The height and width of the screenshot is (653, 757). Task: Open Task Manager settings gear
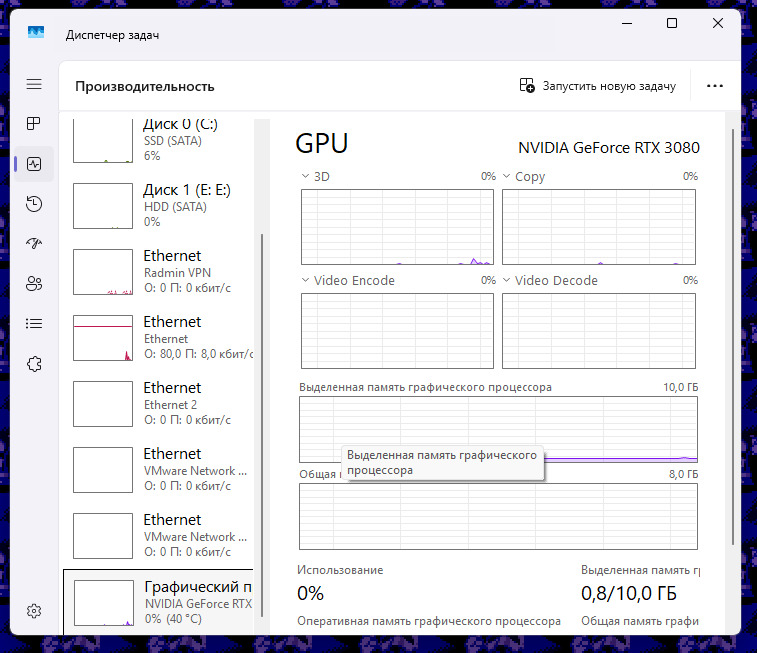34,610
